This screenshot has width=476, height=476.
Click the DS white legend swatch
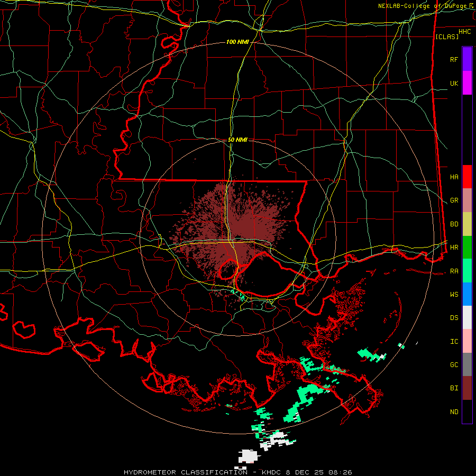coord(467,317)
